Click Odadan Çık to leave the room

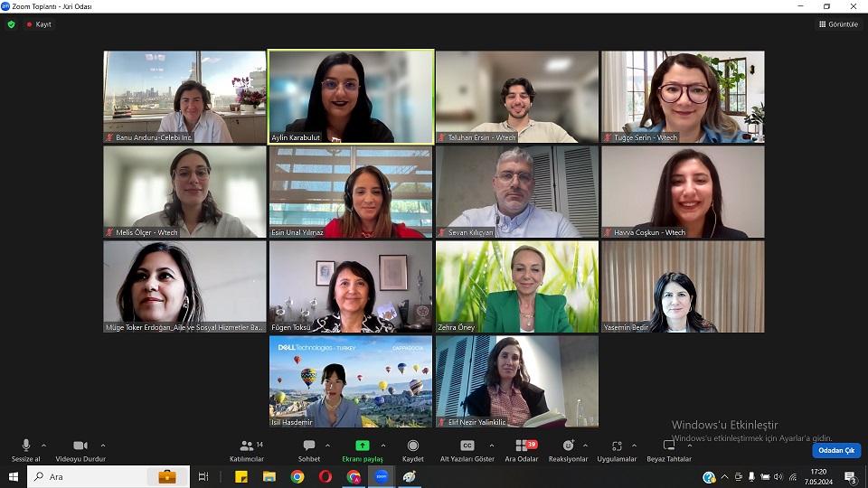tap(836, 450)
